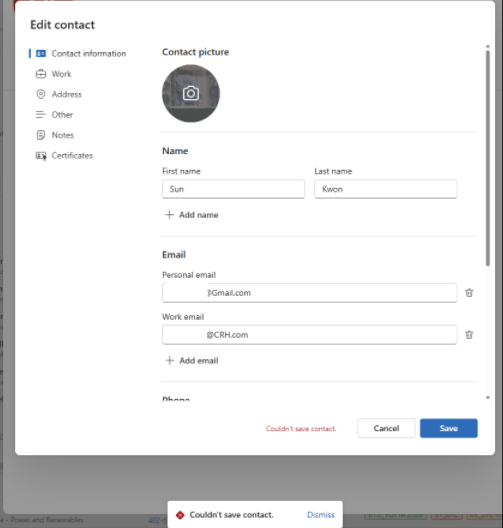Go to the Work section
Viewport: 503px width, 528px height.
(54, 74)
